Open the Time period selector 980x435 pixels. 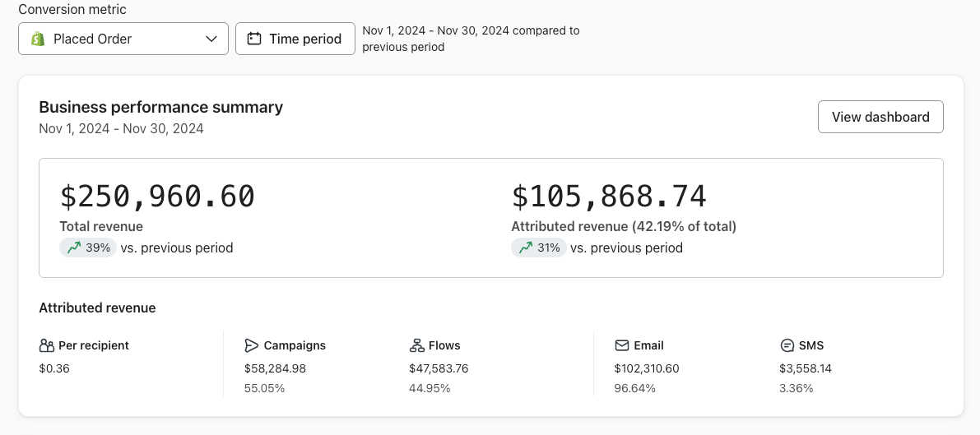[x=295, y=39]
